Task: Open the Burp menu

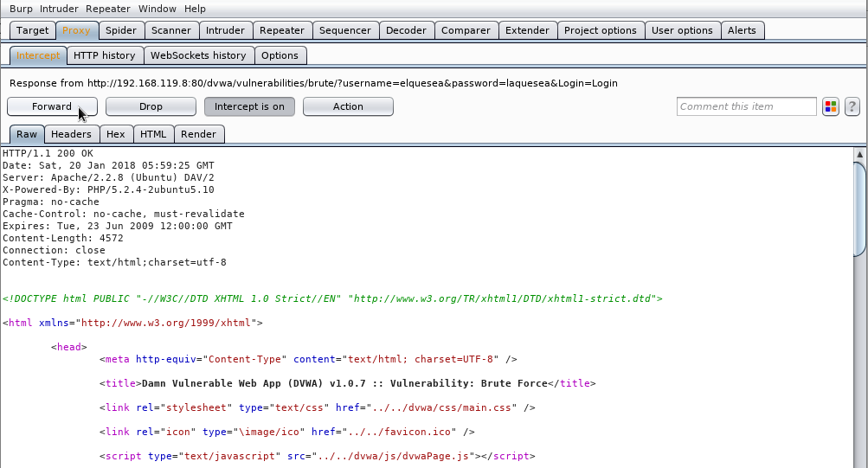Action: tap(21, 9)
